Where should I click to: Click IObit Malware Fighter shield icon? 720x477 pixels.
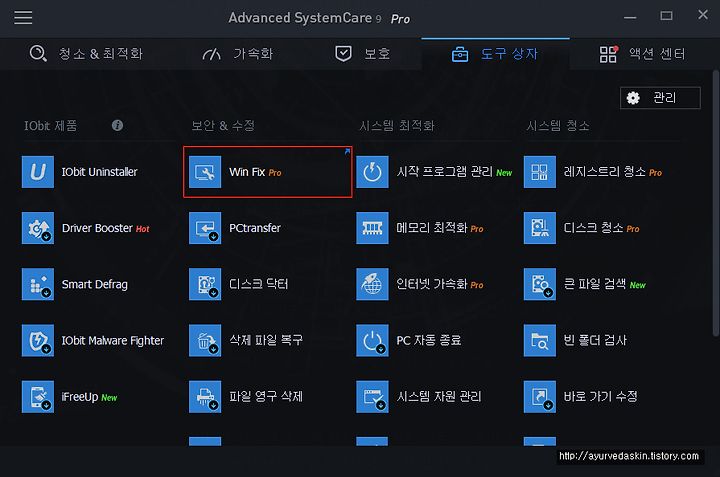(38, 340)
